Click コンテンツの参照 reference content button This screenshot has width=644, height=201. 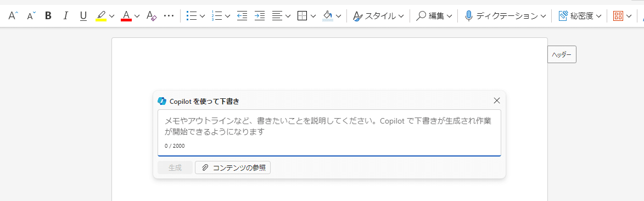click(x=233, y=168)
